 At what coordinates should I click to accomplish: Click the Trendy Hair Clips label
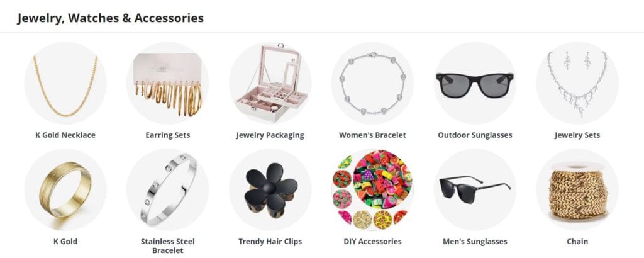point(270,242)
